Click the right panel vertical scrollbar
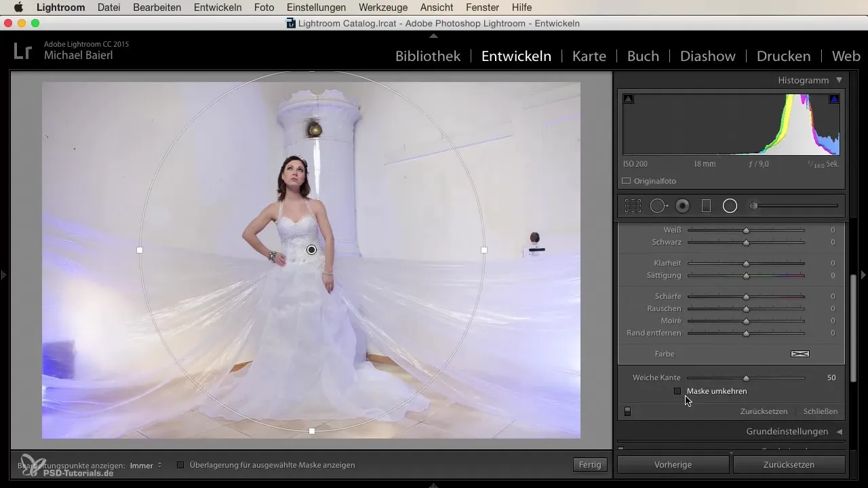Viewport: 868px width, 488px height. (854, 328)
